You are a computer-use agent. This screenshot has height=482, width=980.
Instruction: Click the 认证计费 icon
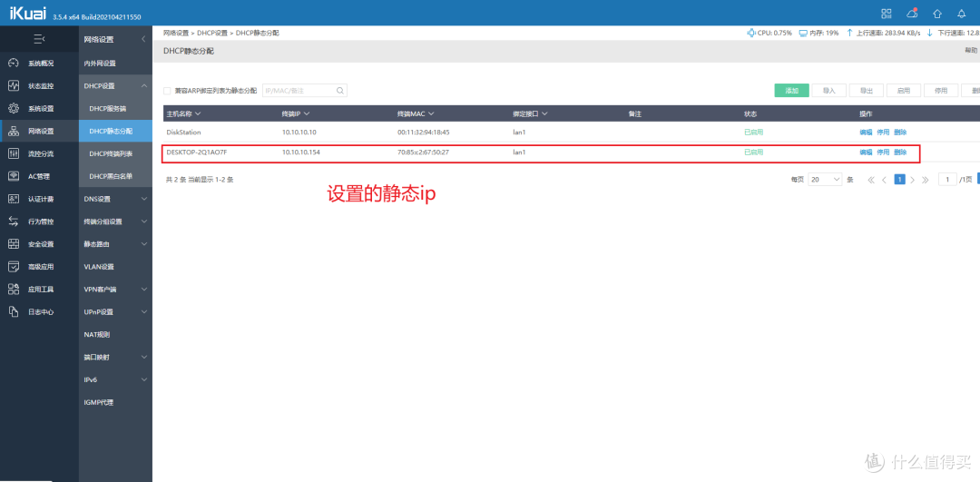14,199
